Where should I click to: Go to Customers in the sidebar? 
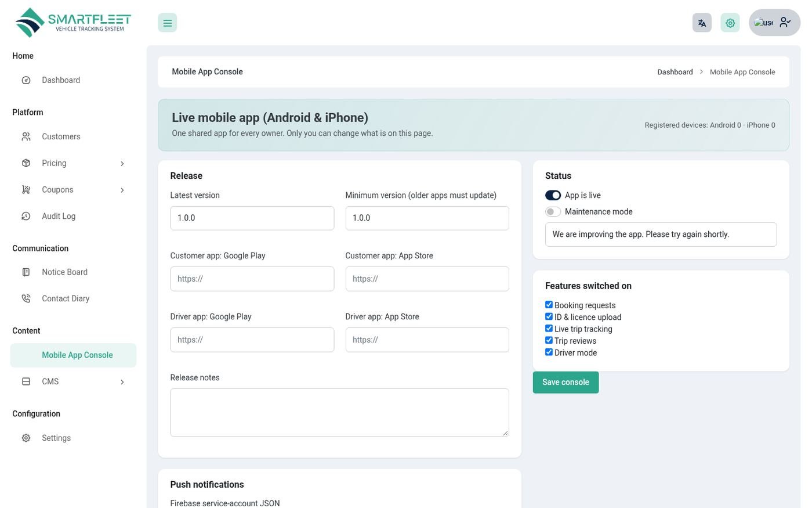coord(73,136)
